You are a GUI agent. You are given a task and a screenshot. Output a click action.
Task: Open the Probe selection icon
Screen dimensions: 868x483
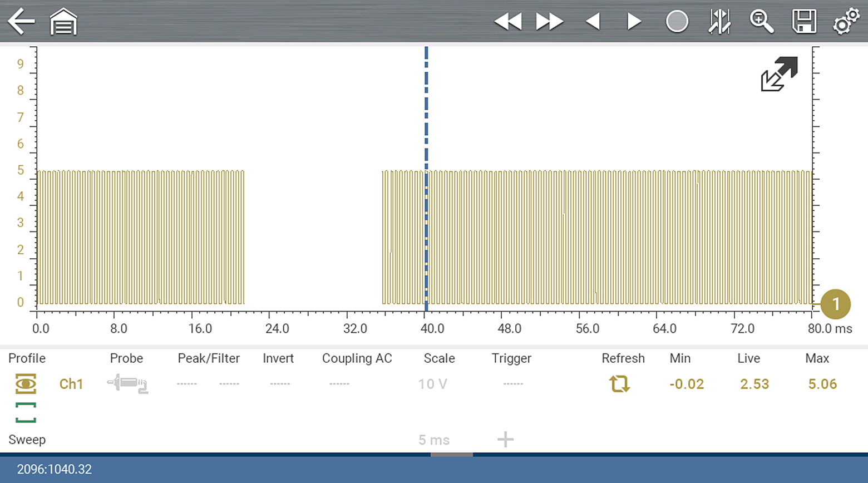click(127, 384)
